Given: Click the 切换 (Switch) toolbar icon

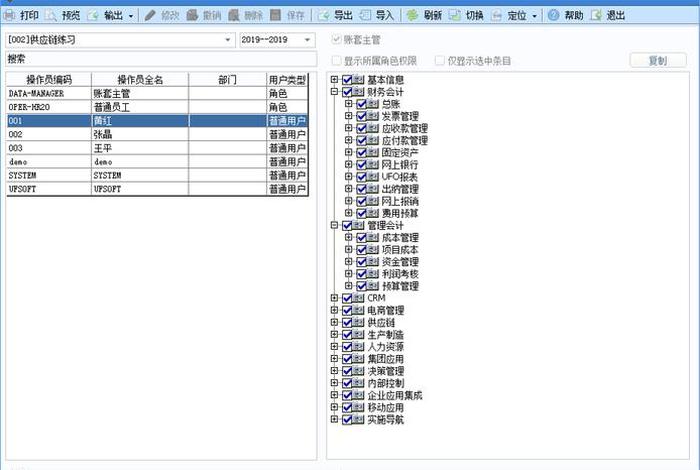Looking at the screenshot, I should tap(454, 16).
